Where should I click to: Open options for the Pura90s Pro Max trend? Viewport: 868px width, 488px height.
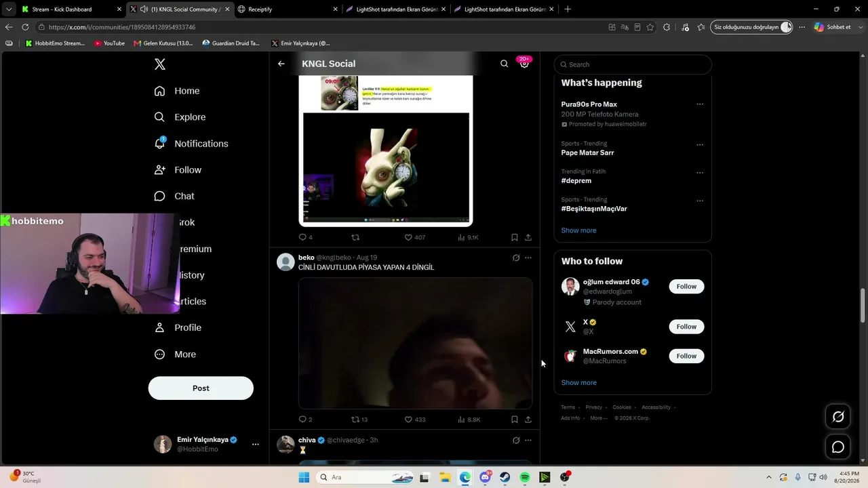pos(700,104)
